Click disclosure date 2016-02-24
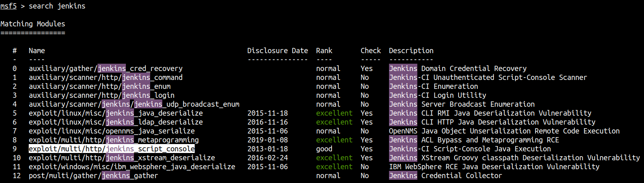The image size is (644, 183). 268,158
